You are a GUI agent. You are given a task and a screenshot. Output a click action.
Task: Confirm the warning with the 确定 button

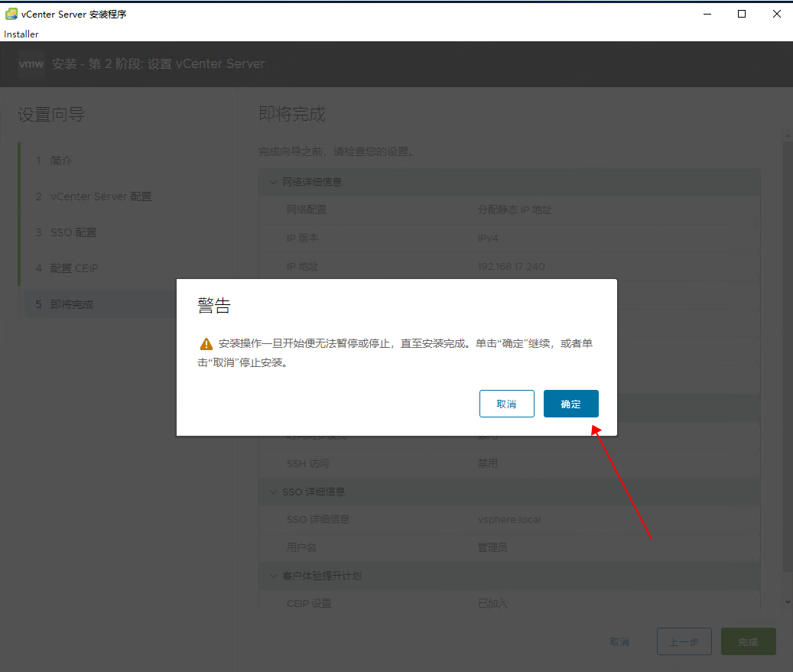(571, 404)
